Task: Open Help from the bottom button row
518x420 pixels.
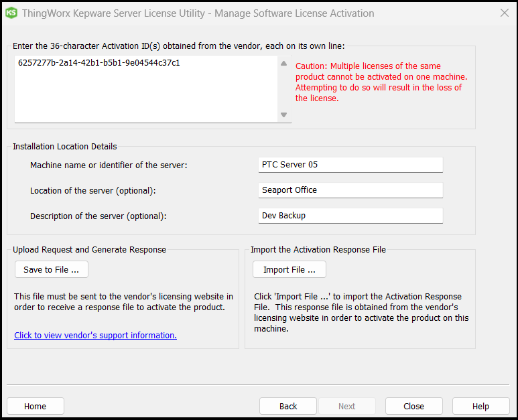Action: 480,406
